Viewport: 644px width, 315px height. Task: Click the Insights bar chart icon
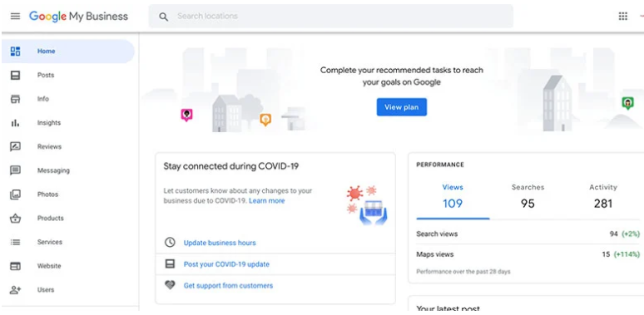15,123
